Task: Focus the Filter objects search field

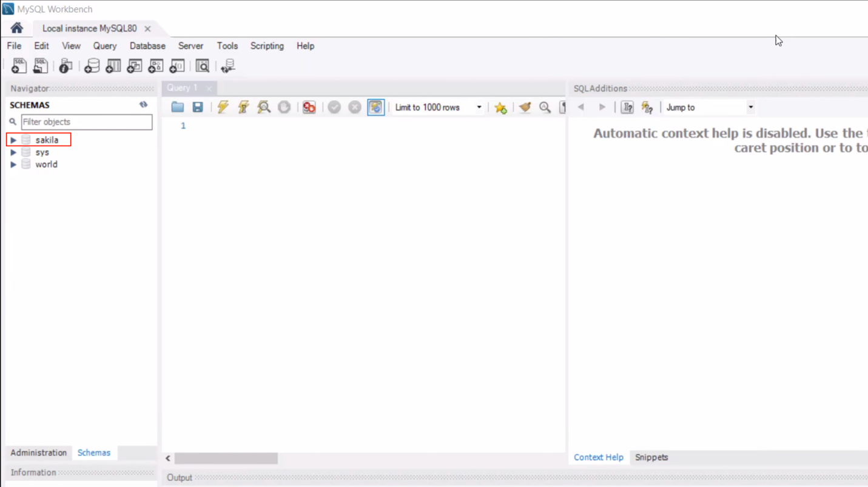Action: coord(87,122)
